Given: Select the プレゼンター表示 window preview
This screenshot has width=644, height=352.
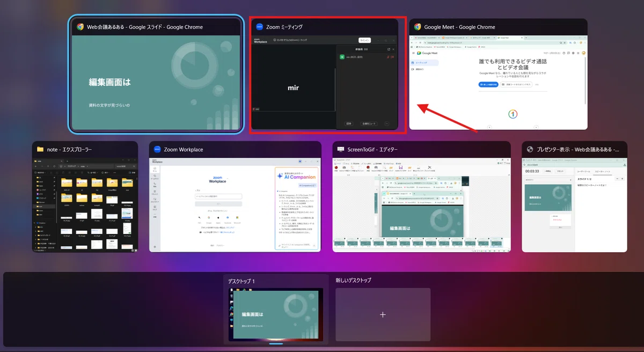Looking at the screenshot, I should click(574, 205).
